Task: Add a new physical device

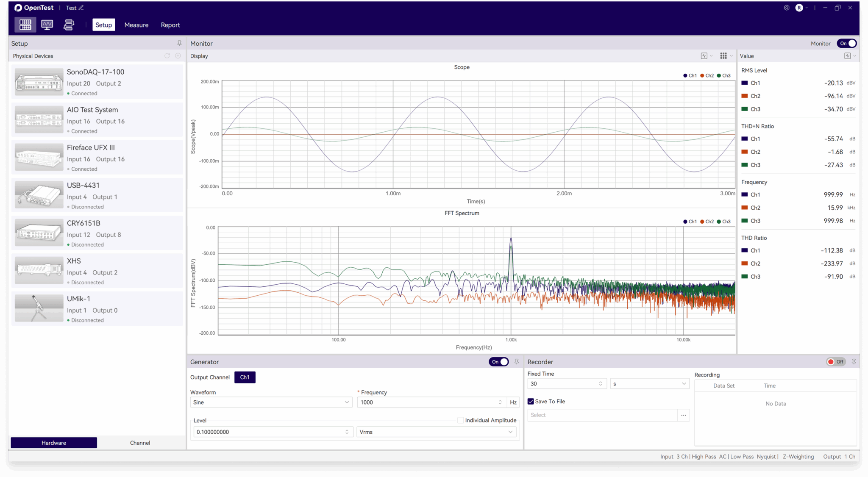Action: (178, 55)
